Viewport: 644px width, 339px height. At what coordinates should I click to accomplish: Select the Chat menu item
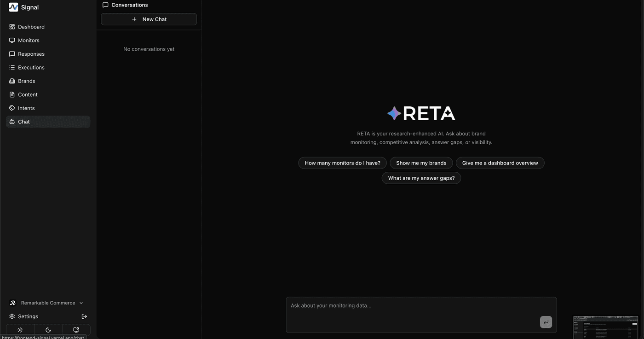[x=48, y=122]
